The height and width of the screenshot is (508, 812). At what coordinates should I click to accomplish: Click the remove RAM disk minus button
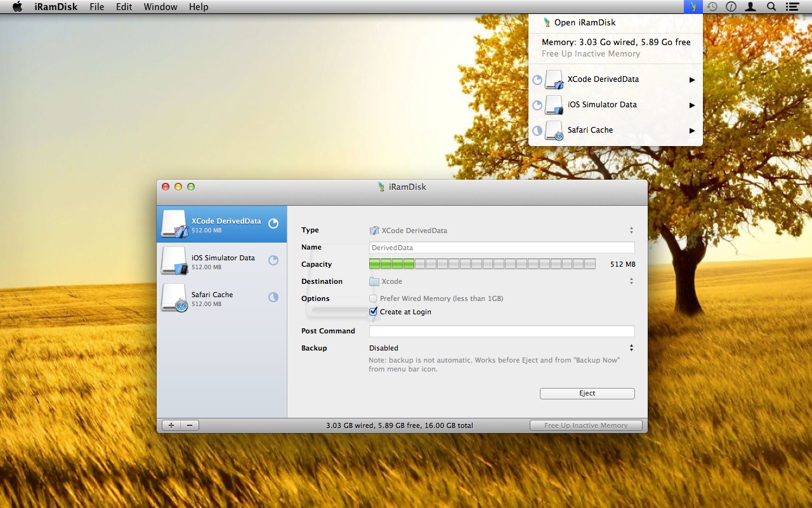pyautogui.click(x=190, y=425)
